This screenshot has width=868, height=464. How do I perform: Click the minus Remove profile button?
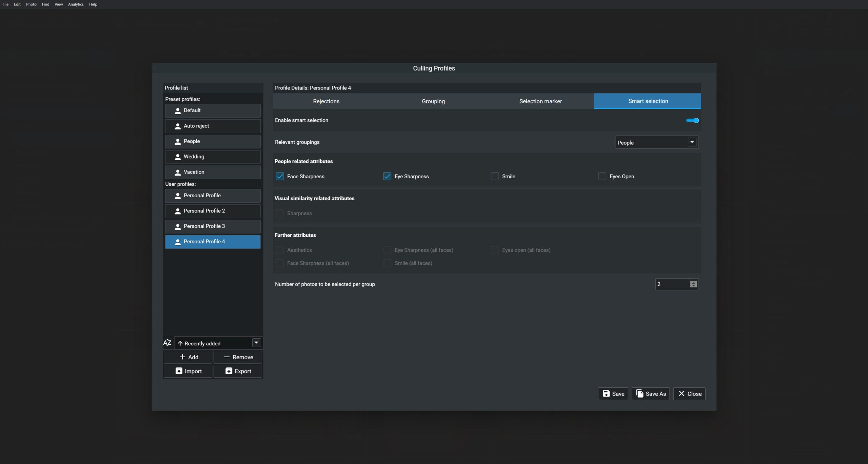(x=238, y=357)
